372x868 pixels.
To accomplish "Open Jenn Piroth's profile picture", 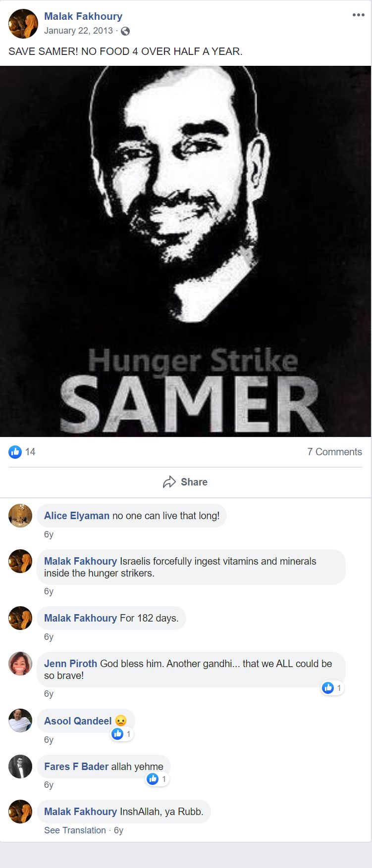I will (x=20, y=664).
